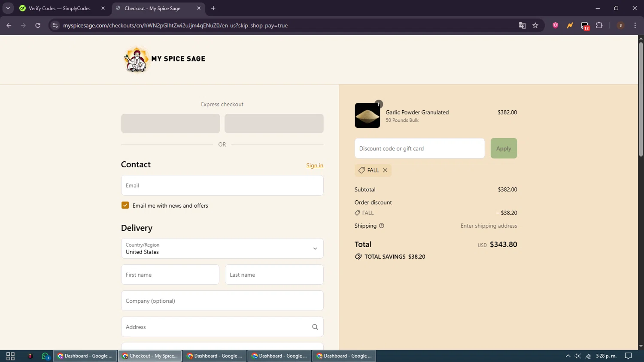Open the Windows Start button
This screenshot has height=362, width=644.
click(10, 356)
